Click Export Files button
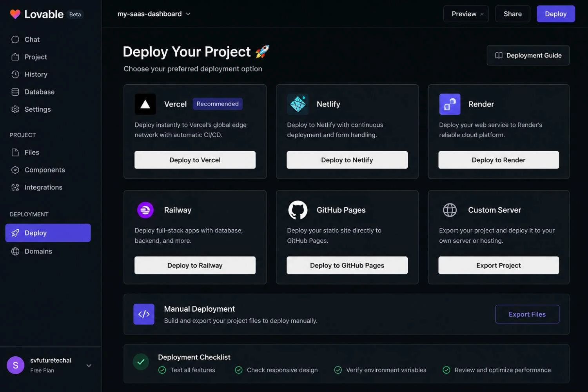The image size is (588, 392). 527,314
